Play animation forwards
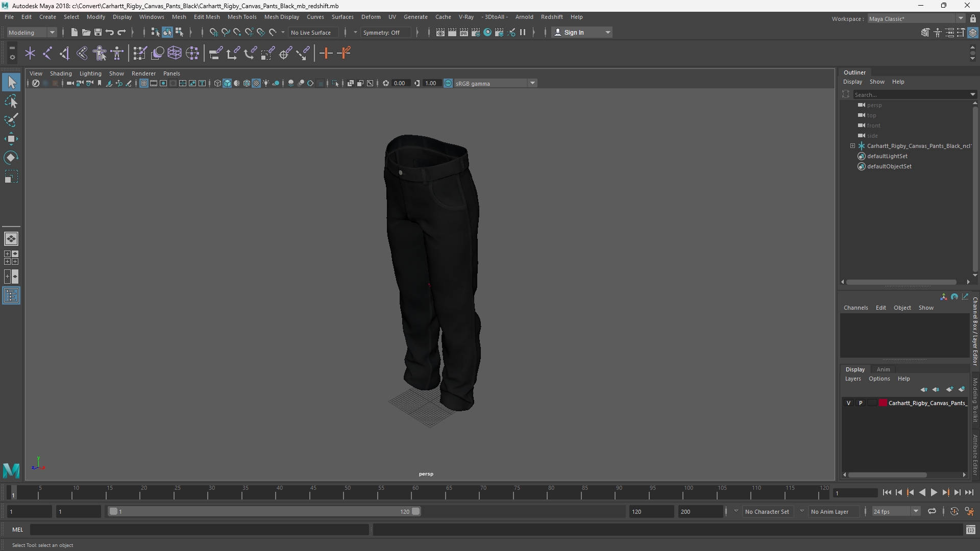 click(934, 493)
